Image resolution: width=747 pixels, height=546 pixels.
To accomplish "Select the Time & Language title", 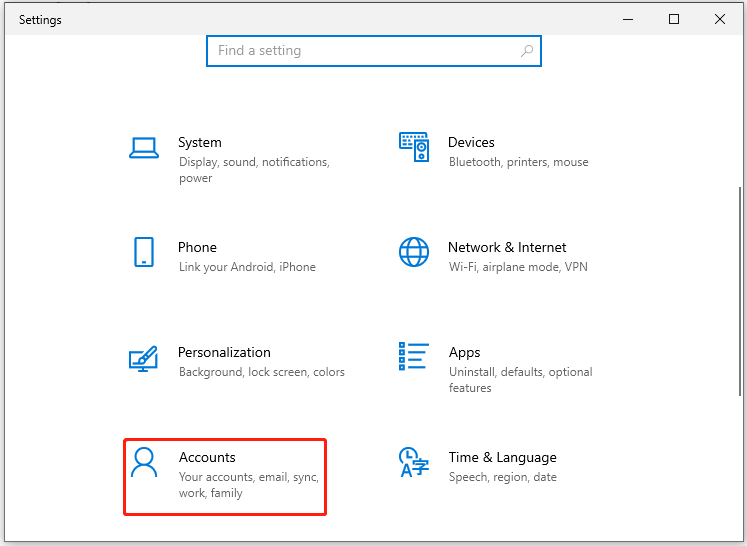I will (x=502, y=458).
